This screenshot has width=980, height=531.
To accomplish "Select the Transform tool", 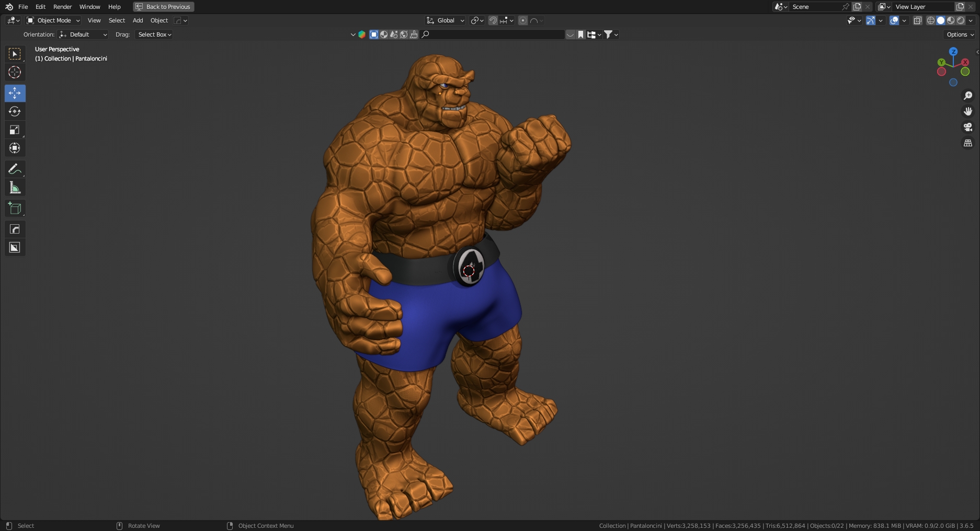I will 15,148.
